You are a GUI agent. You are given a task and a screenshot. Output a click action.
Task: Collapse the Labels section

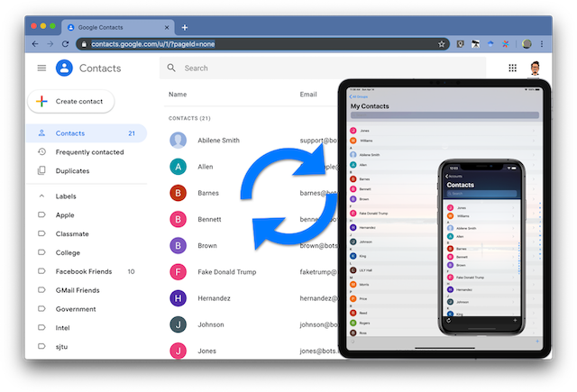tap(41, 196)
